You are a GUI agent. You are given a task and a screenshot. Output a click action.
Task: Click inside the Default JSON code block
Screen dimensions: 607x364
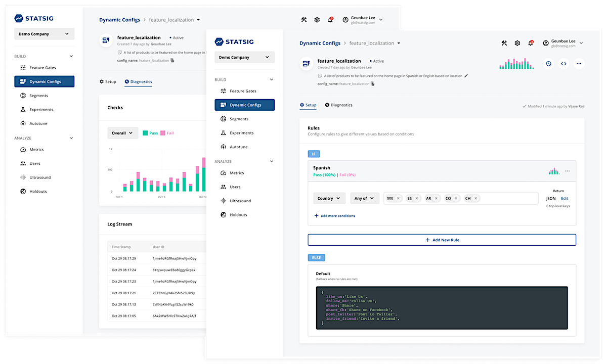pyautogui.click(x=442, y=308)
